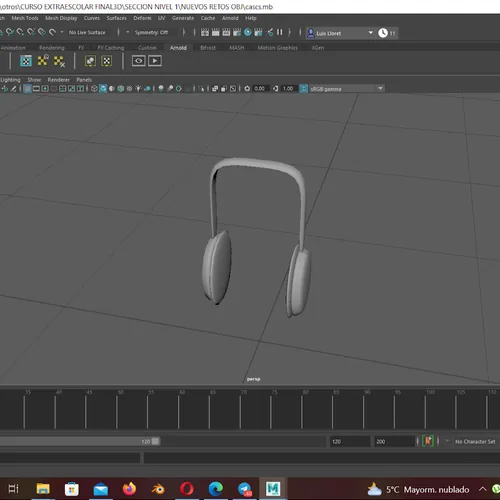Switch to the Bifrost shelf tab

pos(208,48)
